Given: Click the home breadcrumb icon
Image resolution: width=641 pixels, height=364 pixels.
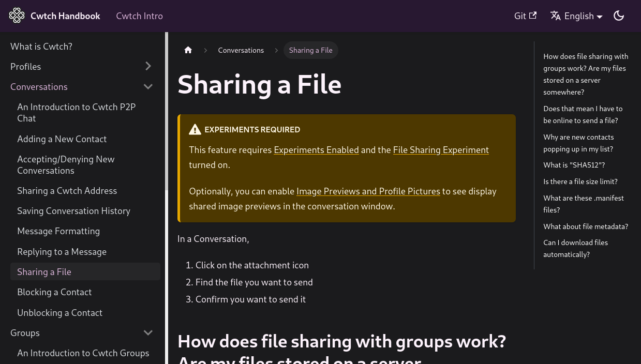Looking at the screenshot, I should click(x=188, y=50).
